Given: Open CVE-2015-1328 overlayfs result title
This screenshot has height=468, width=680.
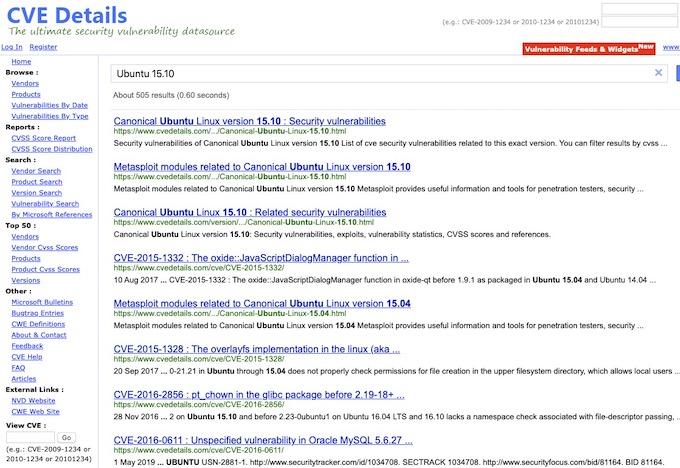Looking at the screenshot, I should pyautogui.click(x=257, y=349).
